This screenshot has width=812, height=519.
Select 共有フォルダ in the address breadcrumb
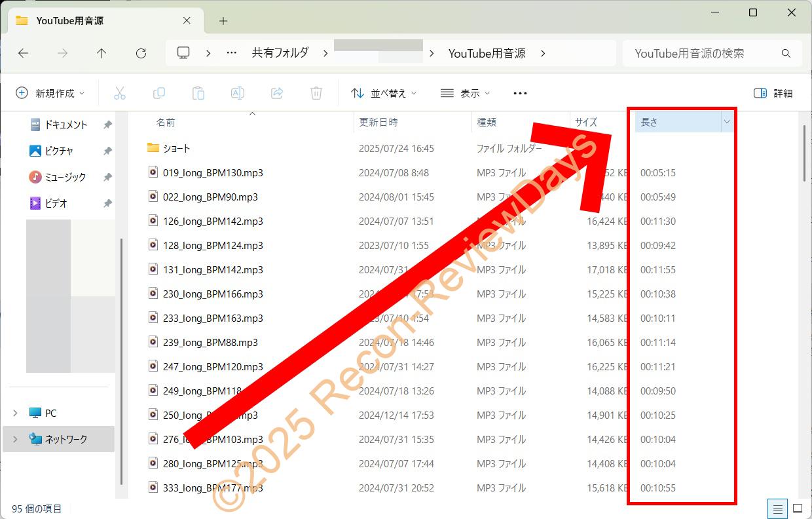[x=280, y=53]
